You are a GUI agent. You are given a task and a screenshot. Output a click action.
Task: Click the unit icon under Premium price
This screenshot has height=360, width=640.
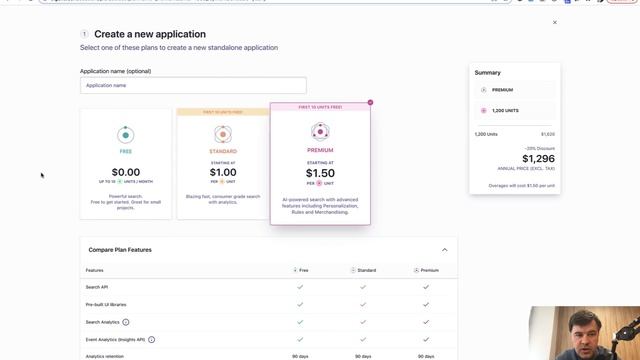point(319,183)
